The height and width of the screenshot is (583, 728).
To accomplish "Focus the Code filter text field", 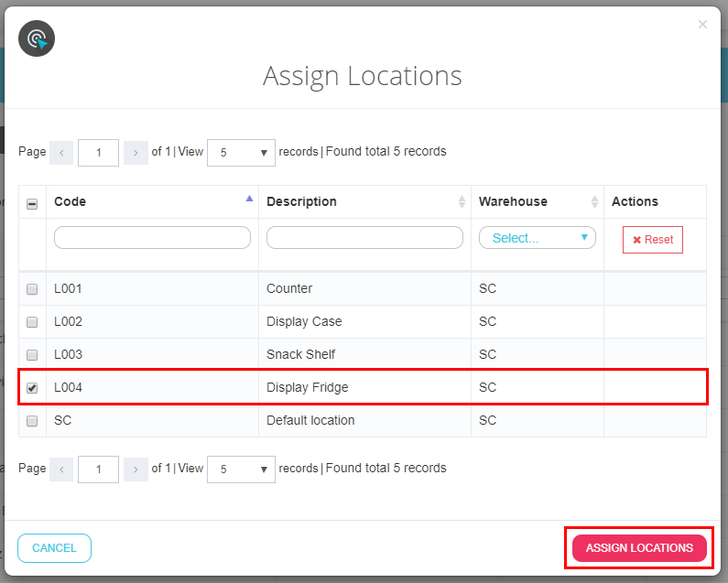I will [x=152, y=238].
